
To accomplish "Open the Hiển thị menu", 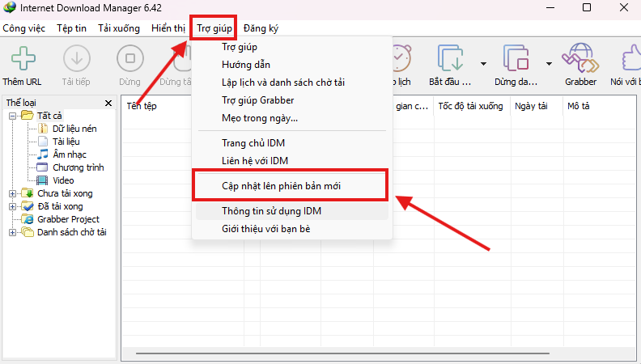I will [x=168, y=28].
